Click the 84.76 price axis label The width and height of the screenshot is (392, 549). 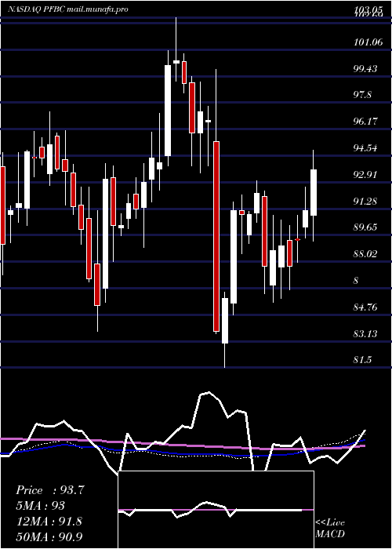coord(365,307)
